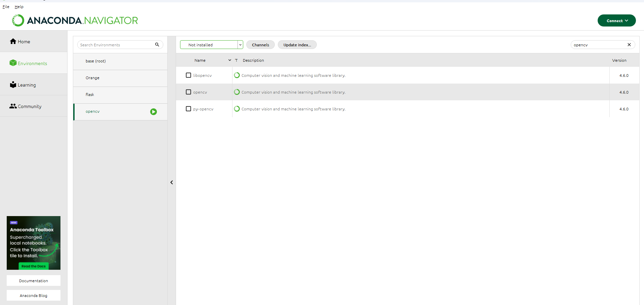Check the py-opencv package checkbox
This screenshot has width=644, height=305.
coord(188,109)
